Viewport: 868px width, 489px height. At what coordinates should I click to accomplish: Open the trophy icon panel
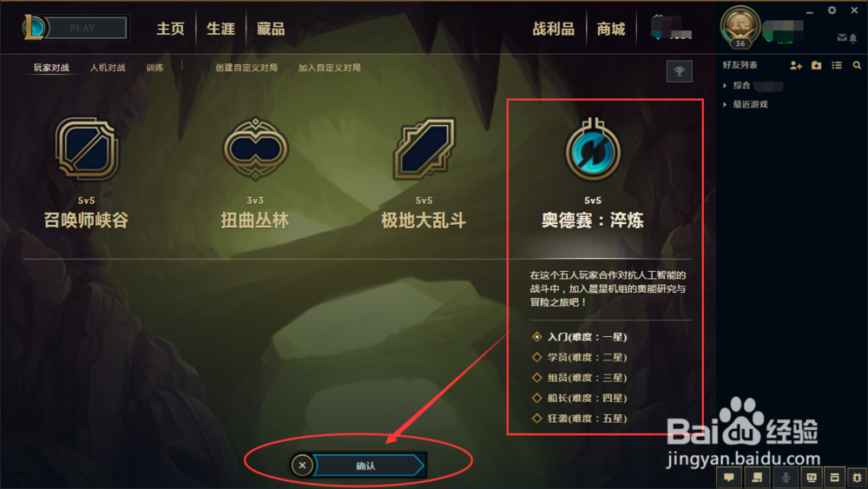point(680,71)
